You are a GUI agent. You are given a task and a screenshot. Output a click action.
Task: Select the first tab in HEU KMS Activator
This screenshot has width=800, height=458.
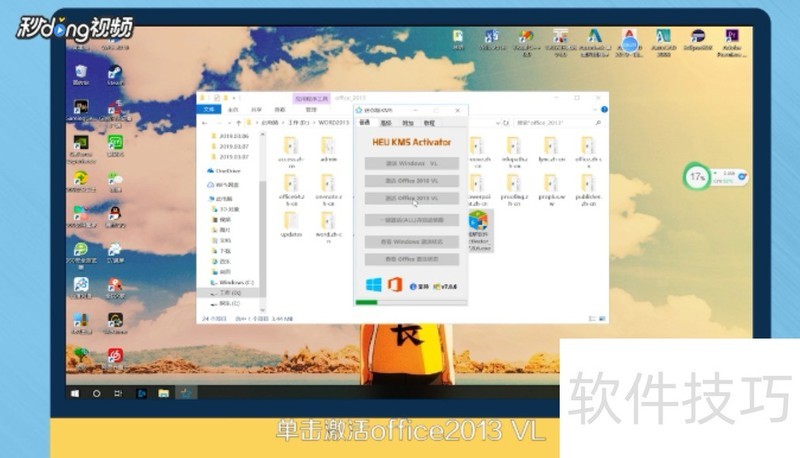click(x=365, y=122)
